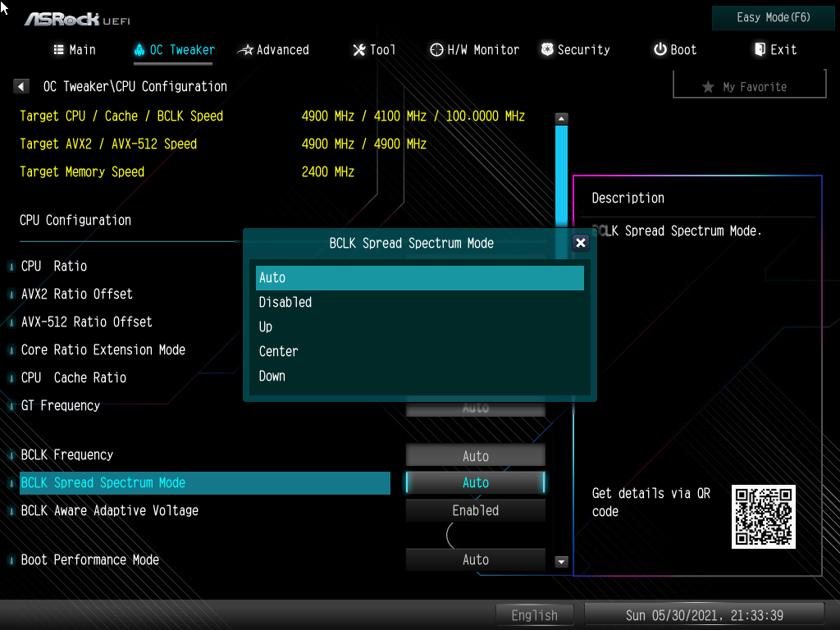This screenshot has width=840, height=630.
Task: Click the QR code image
Action: [763, 517]
